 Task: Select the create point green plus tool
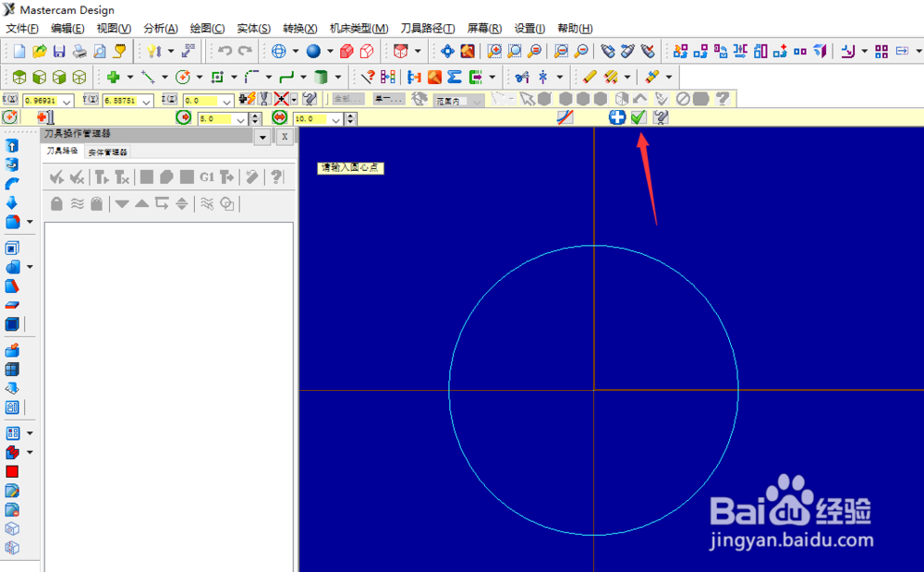point(113,78)
